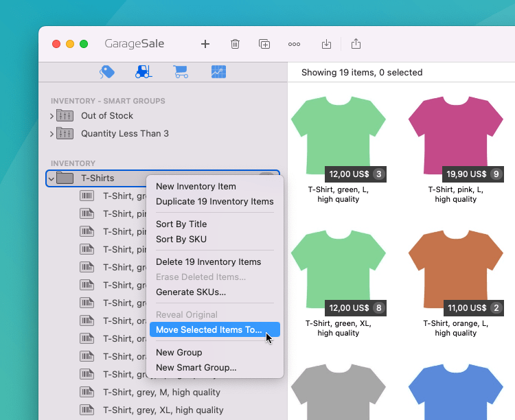Switch to the listings price-tag section icon
Image resolution: width=515 pixels, height=420 pixels.
[106, 72]
